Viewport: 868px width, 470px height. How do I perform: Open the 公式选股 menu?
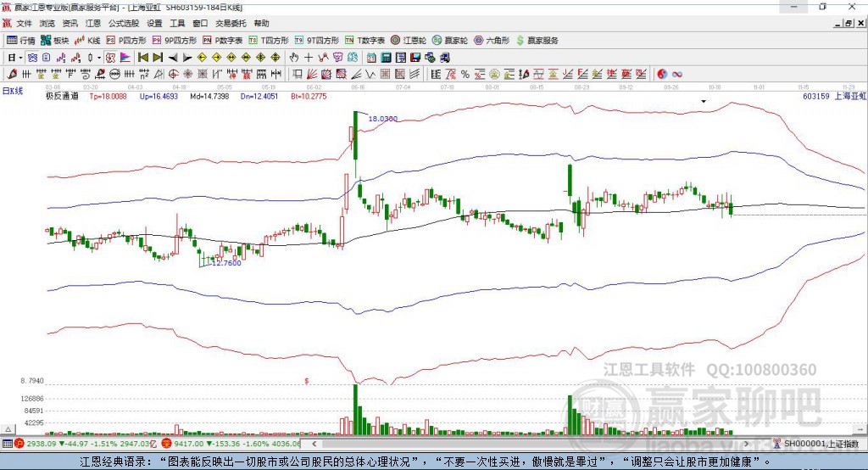(x=124, y=23)
